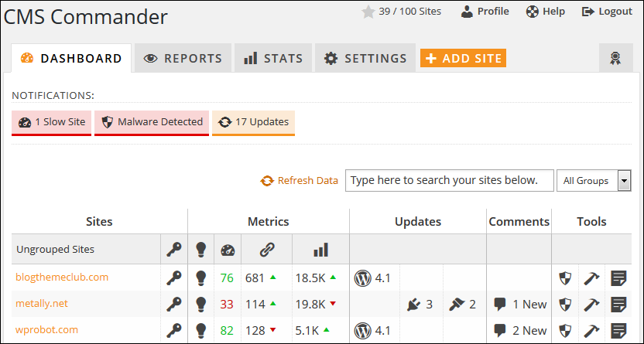The width and height of the screenshot is (644, 344).
Task: Click the 3 plugin updates icon for metally.net
Action: pyautogui.click(x=420, y=305)
